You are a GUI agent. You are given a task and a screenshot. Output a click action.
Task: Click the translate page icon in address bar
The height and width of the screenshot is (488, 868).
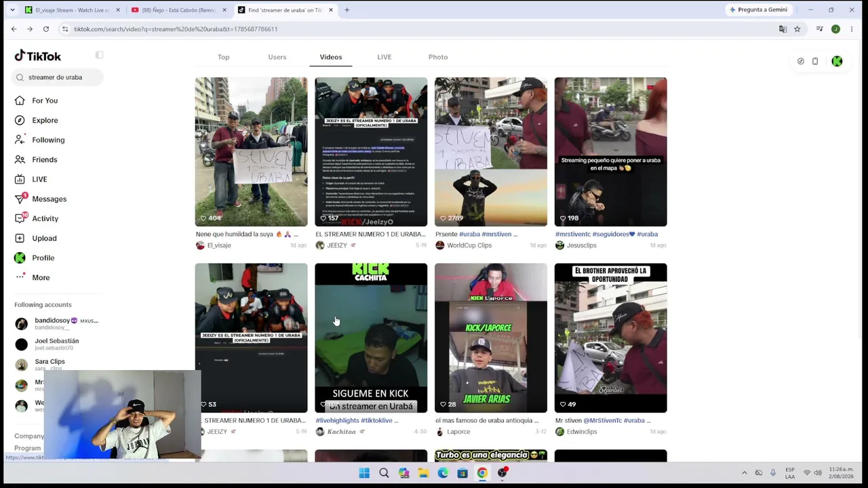click(x=783, y=29)
